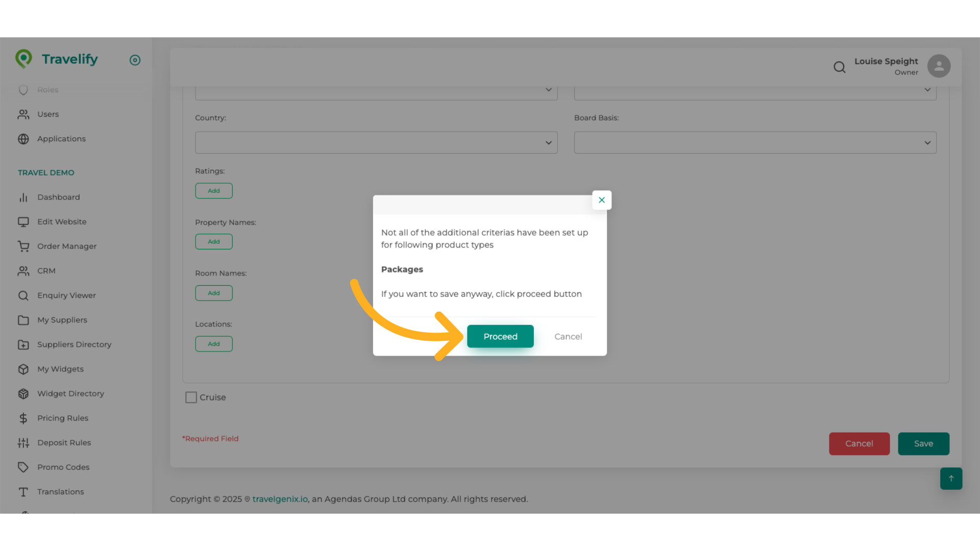Click the search magnifier icon
The width and height of the screenshot is (980, 551).
pos(840,67)
